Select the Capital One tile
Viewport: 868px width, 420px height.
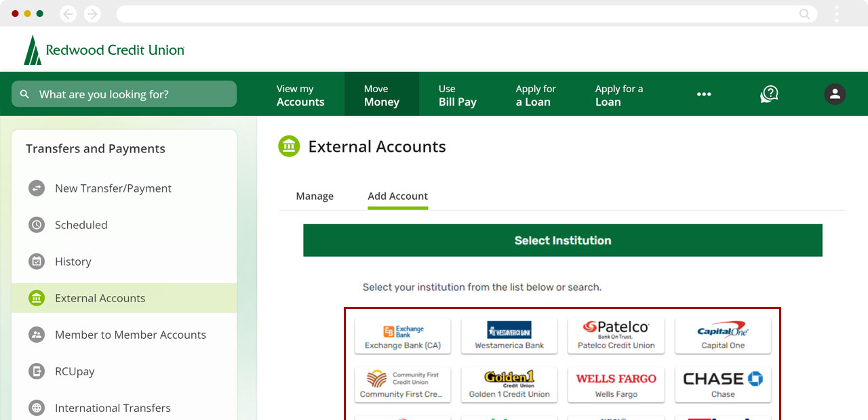tap(723, 336)
